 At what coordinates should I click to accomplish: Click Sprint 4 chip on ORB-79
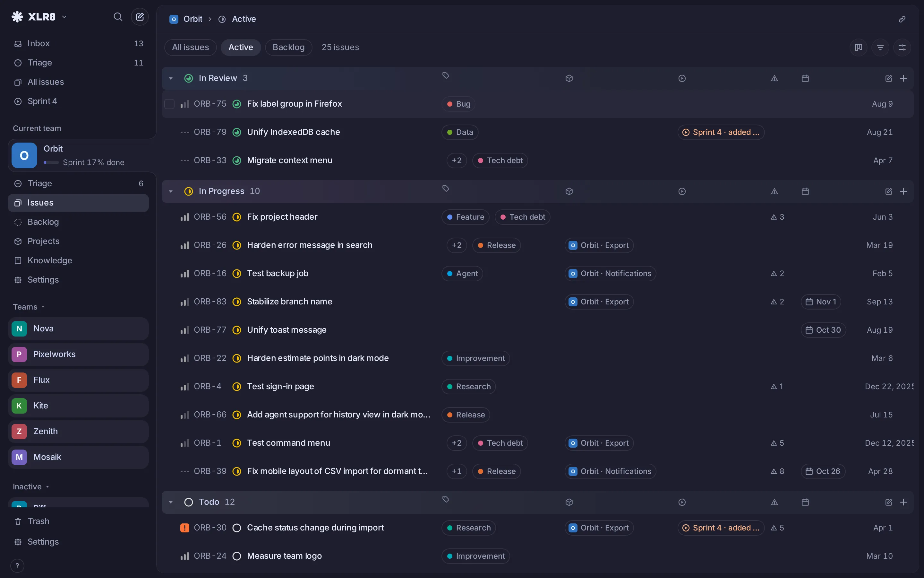pos(721,132)
